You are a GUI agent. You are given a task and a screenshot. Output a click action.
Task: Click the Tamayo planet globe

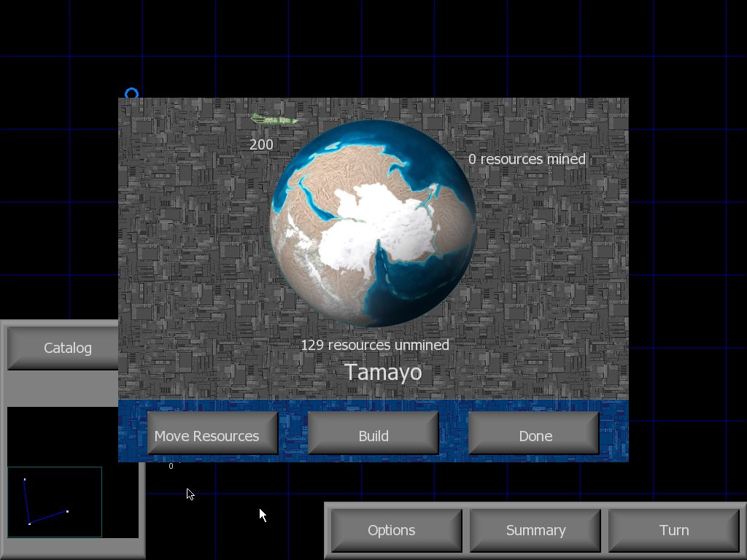(373, 223)
